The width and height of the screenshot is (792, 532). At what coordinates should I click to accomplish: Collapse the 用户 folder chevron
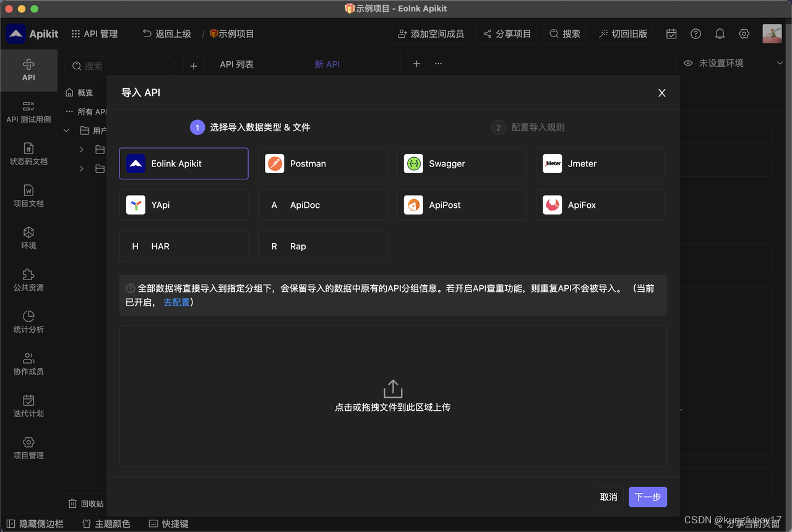coord(67,131)
